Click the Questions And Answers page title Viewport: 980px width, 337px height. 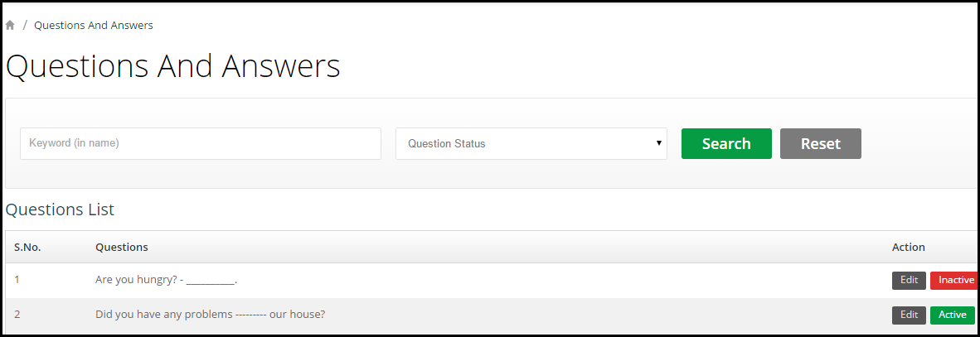coord(173,65)
